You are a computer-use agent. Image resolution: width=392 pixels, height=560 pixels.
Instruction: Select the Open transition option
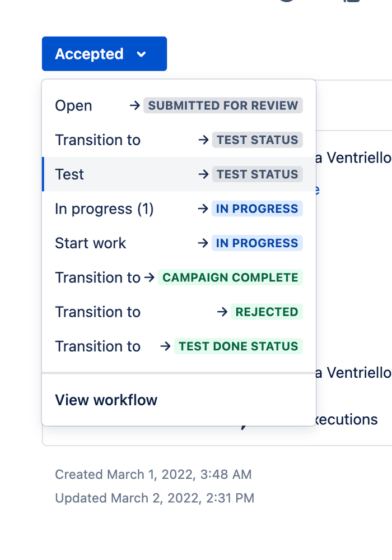pyautogui.click(x=73, y=105)
